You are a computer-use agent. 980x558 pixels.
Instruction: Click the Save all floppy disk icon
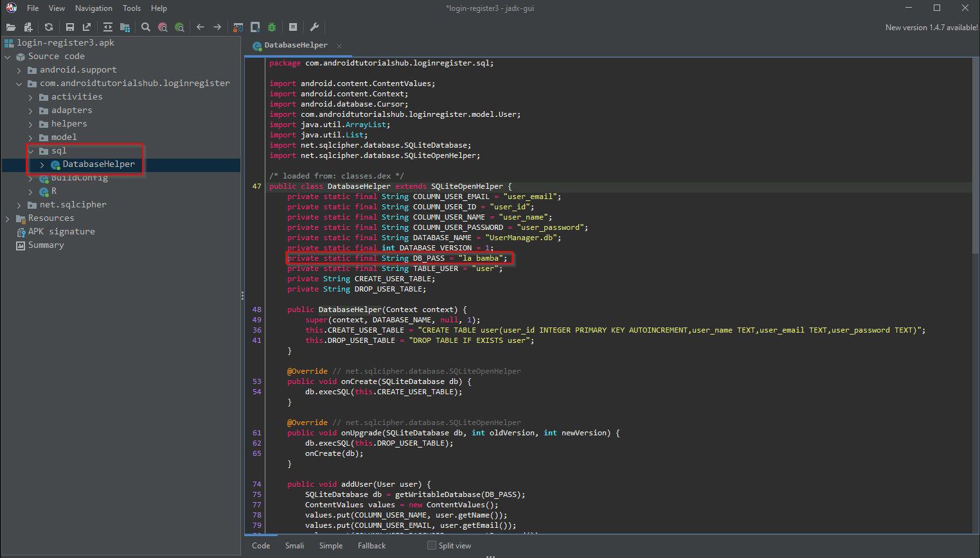pyautogui.click(x=70, y=27)
